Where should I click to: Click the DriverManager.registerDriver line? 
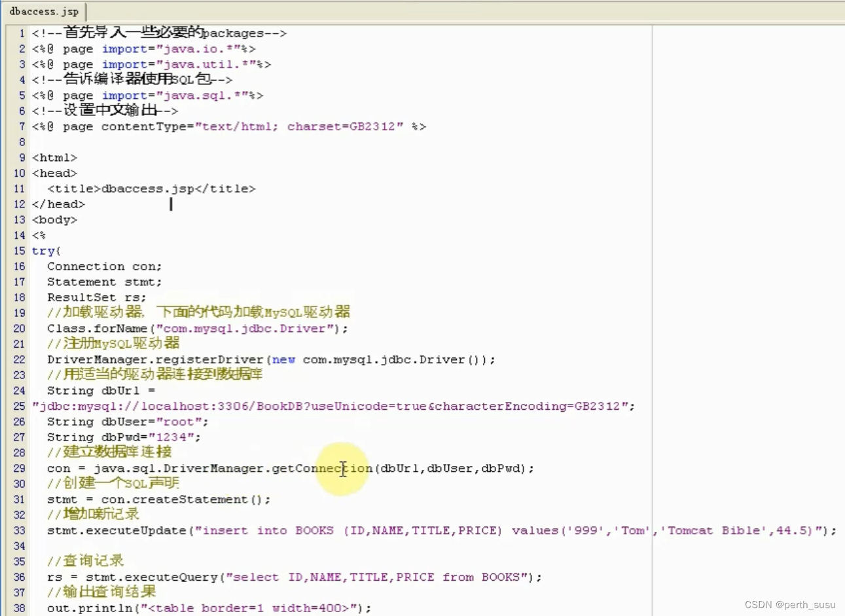[x=271, y=360]
